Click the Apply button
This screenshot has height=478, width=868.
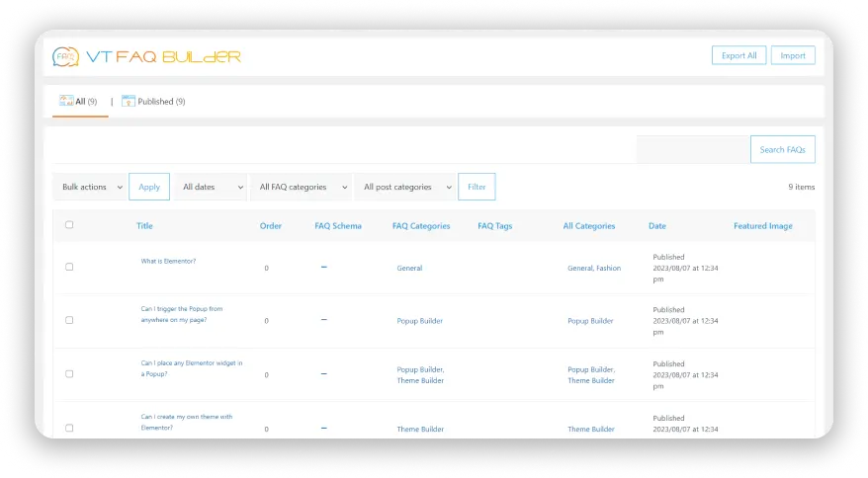click(x=149, y=187)
